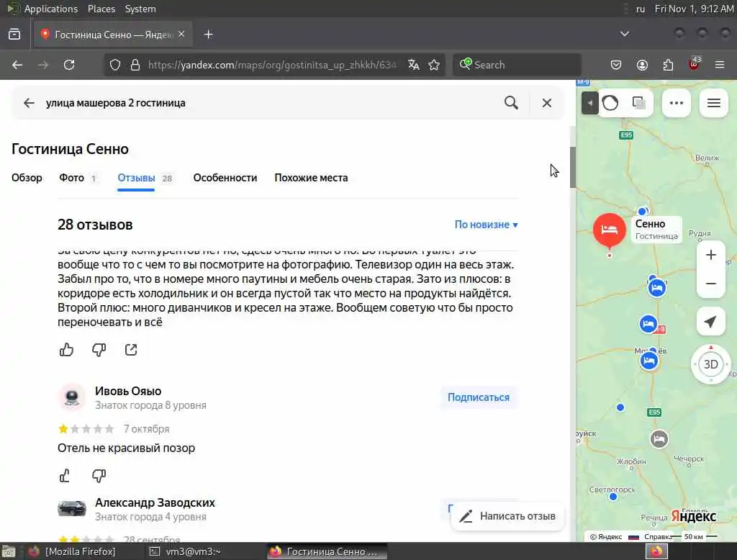Switch to the Обзор tab

pyautogui.click(x=27, y=178)
